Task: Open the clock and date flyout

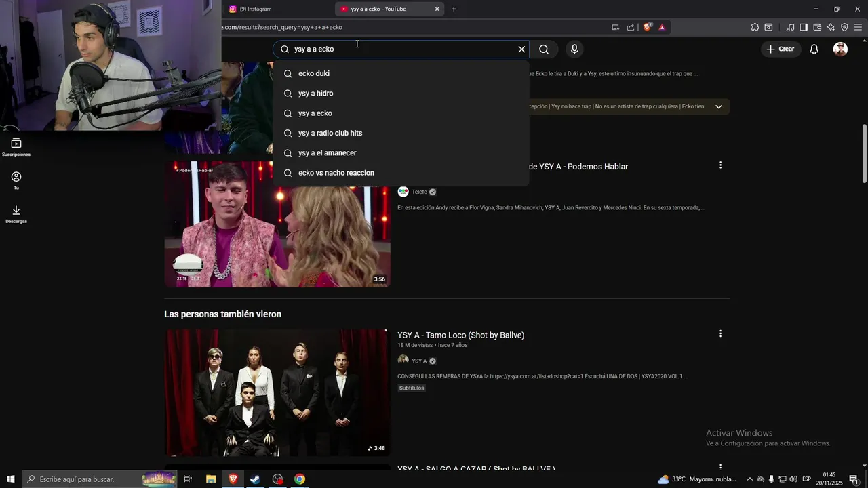Action: [x=829, y=479]
